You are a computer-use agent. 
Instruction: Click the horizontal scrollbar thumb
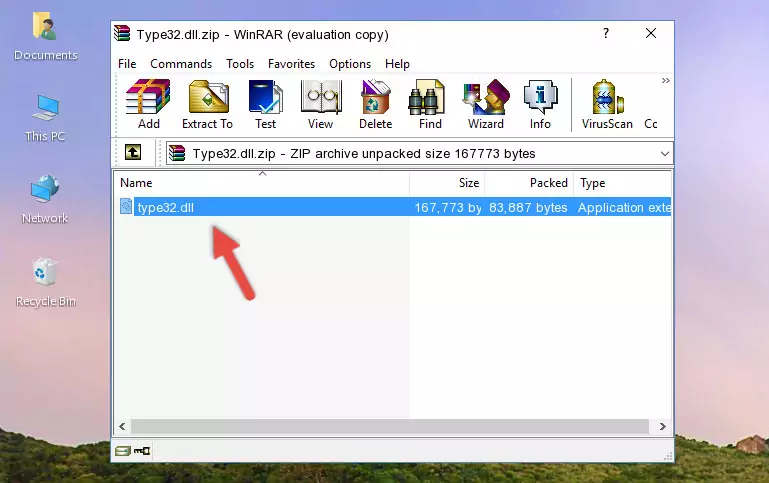click(x=390, y=427)
